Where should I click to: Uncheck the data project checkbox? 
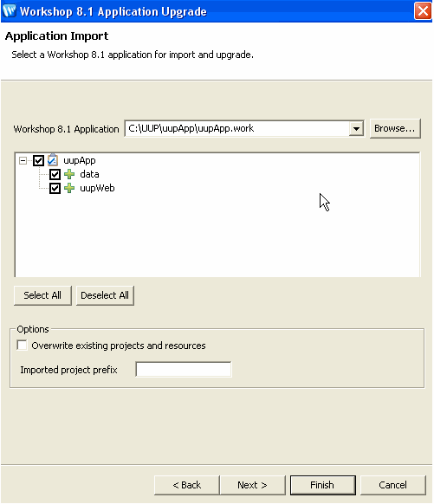(55, 175)
